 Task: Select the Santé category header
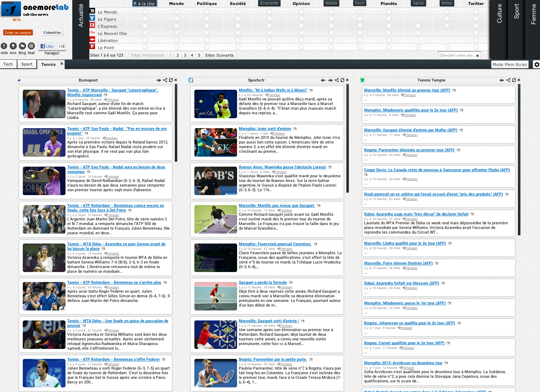click(418, 3)
